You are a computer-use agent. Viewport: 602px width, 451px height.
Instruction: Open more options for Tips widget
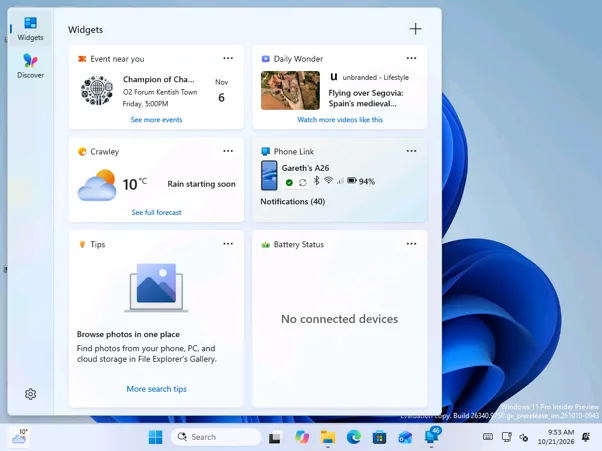[228, 244]
